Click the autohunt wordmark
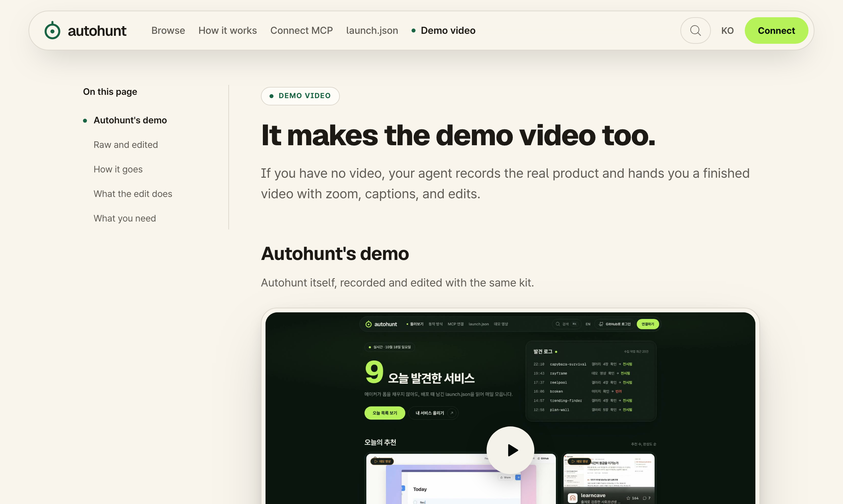 [97, 31]
